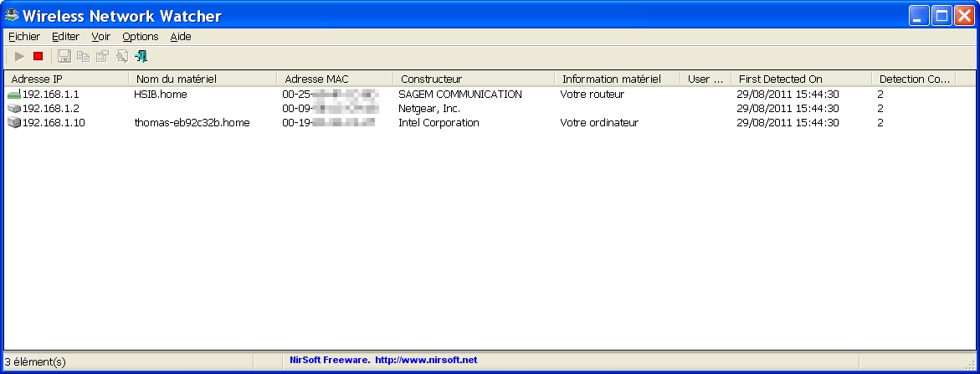
Task: Open the Options menu
Action: 141,36
